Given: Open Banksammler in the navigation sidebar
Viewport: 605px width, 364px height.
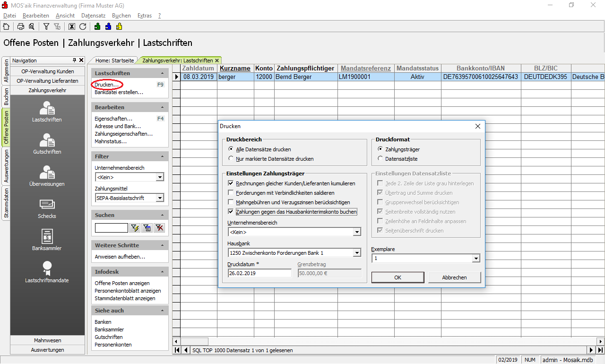Looking at the screenshot, I should point(47,240).
